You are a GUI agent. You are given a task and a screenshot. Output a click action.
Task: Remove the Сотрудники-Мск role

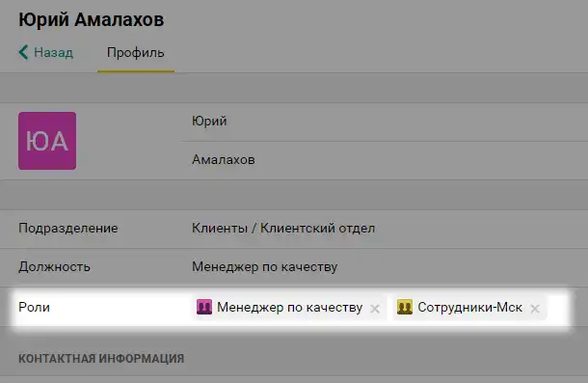pos(535,309)
